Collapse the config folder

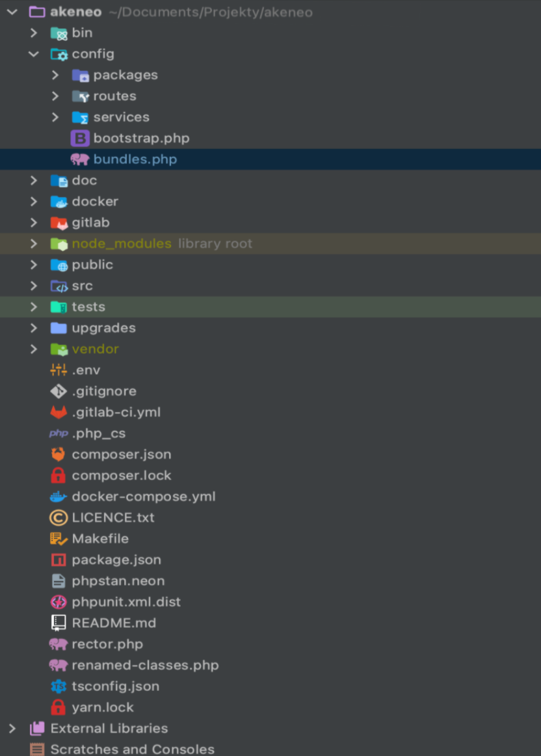[34, 54]
